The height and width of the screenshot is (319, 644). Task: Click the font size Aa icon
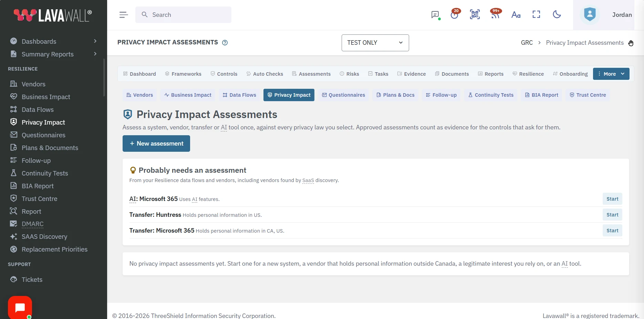click(x=516, y=15)
